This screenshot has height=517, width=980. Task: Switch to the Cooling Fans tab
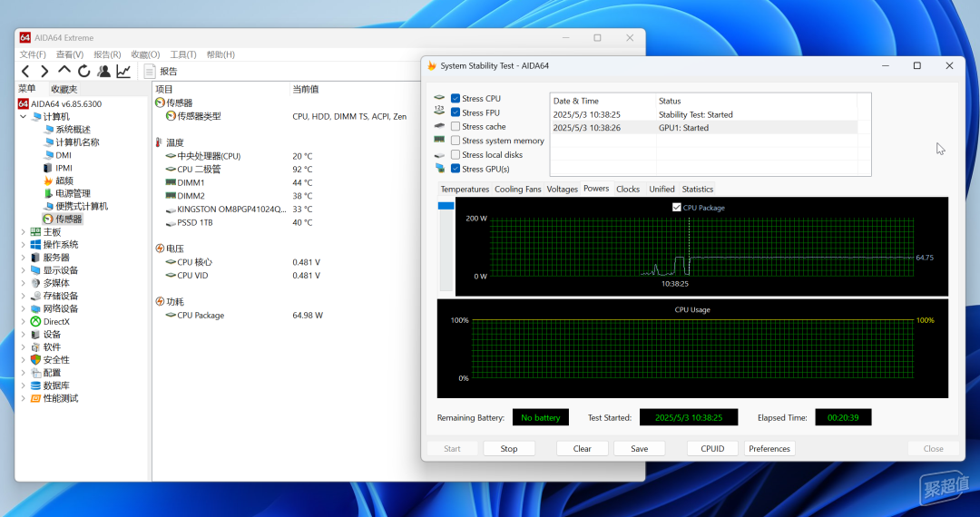click(x=517, y=190)
